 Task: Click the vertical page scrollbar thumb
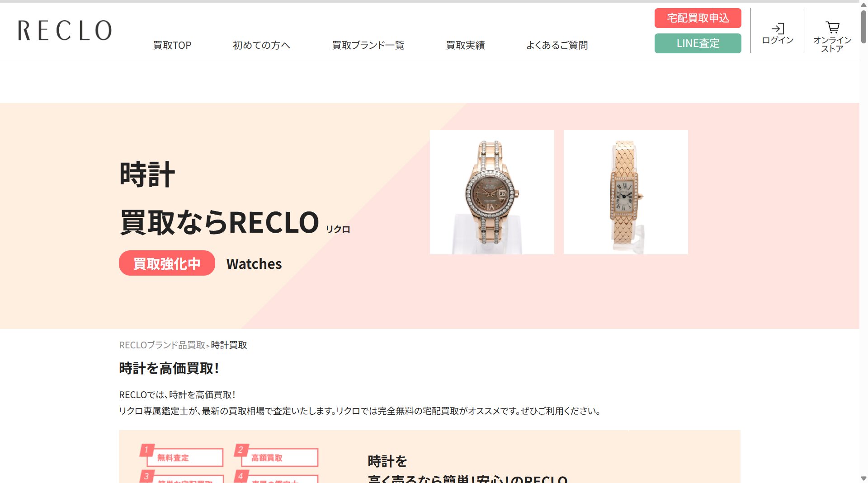coord(863,26)
